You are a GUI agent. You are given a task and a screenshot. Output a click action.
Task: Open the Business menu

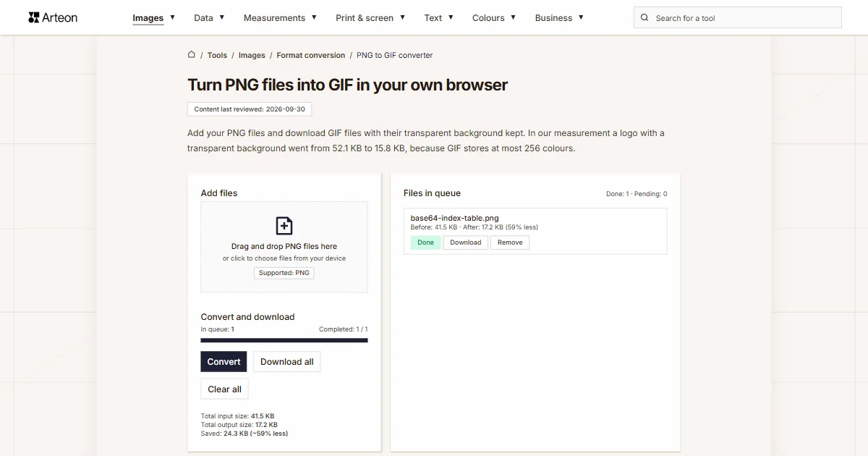(x=553, y=18)
